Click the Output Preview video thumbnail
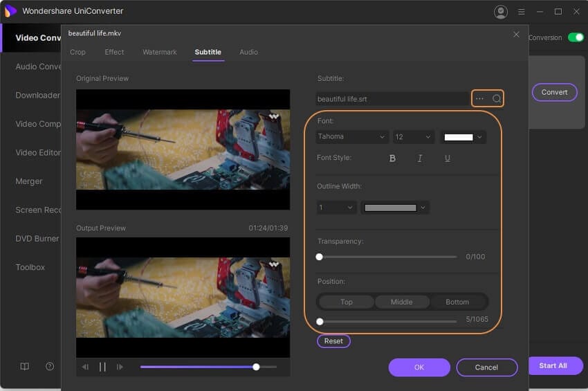This screenshot has width=588, height=391. [183, 297]
